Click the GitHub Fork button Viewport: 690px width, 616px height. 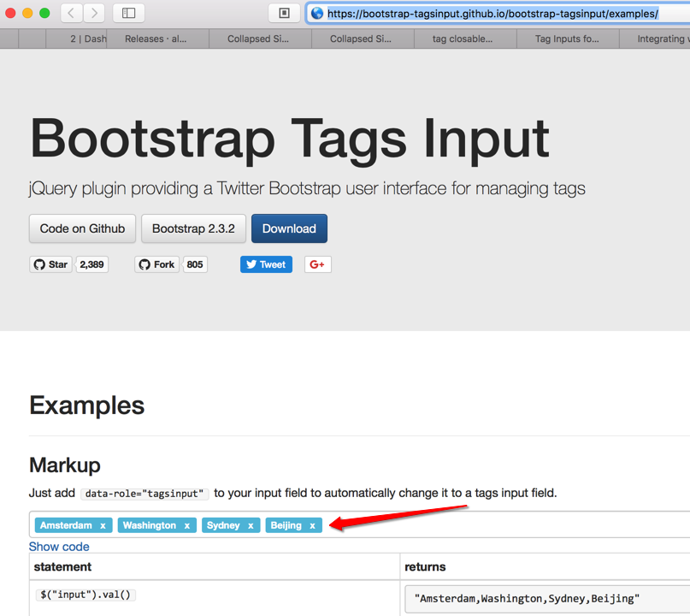pyautogui.click(x=156, y=264)
